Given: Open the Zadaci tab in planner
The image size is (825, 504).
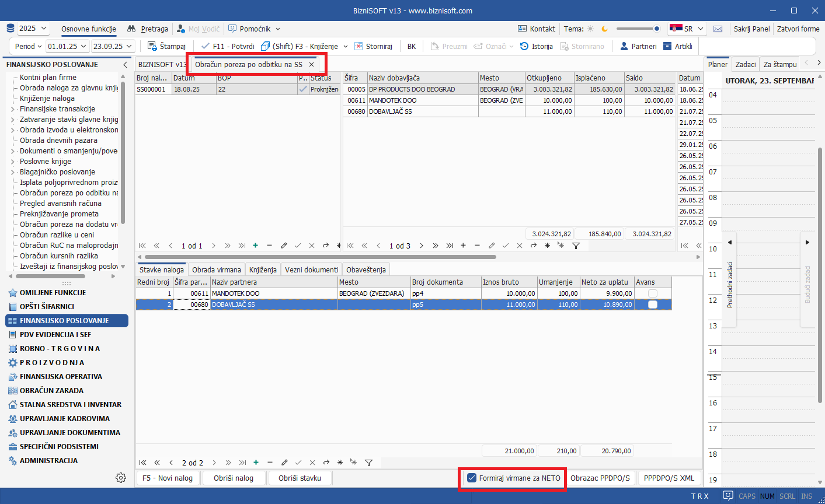Looking at the screenshot, I should tap(745, 64).
